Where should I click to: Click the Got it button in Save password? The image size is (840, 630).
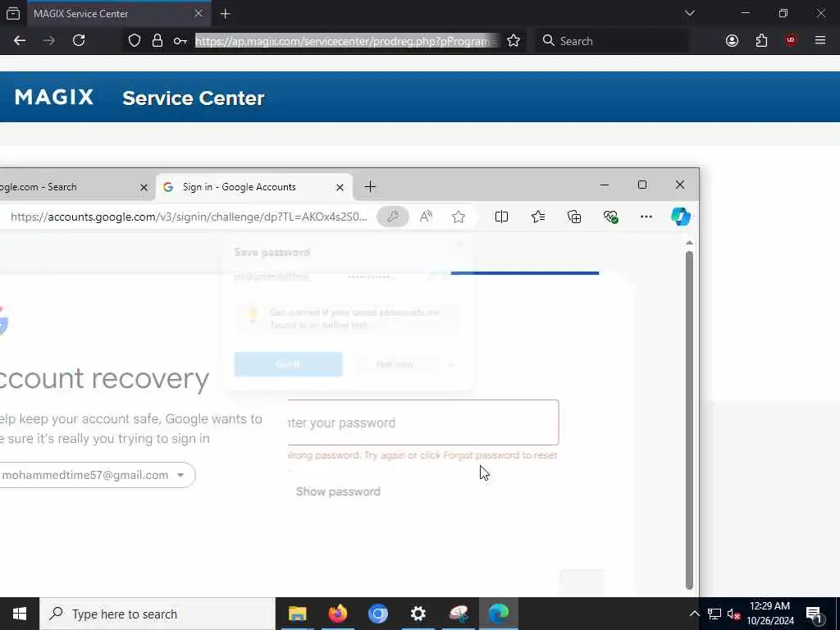288,364
